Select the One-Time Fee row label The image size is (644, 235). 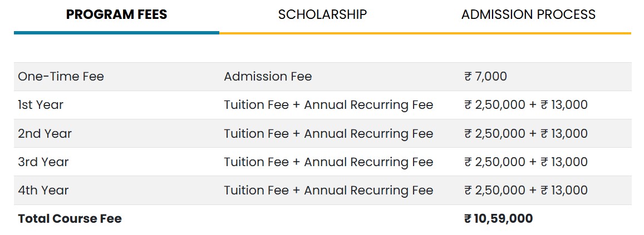pyautogui.click(x=61, y=77)
